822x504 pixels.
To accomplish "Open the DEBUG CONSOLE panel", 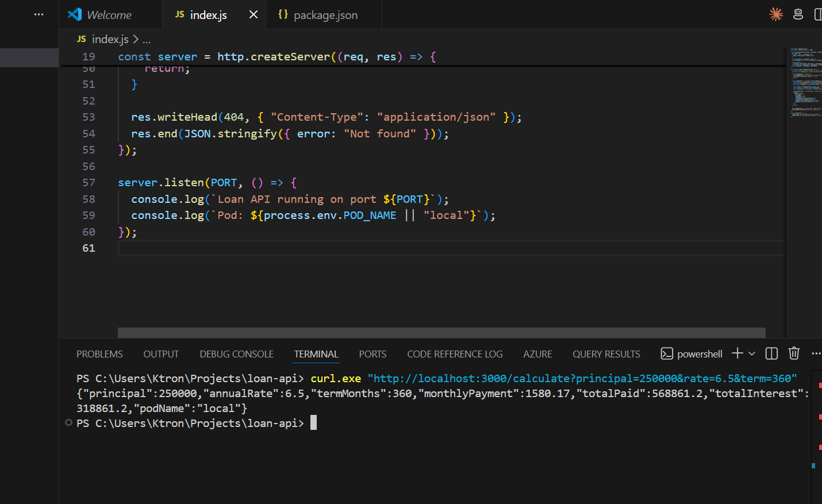I will (236, 354).
